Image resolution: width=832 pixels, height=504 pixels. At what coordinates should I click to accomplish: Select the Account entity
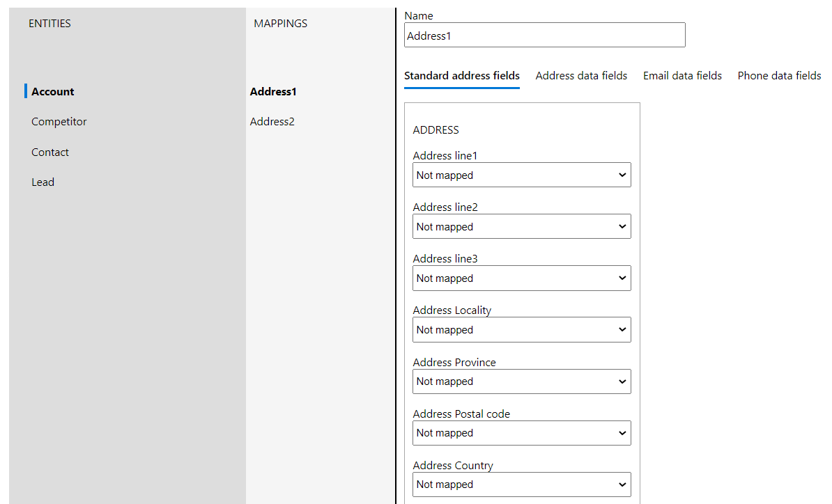click(x=52, y=91)
